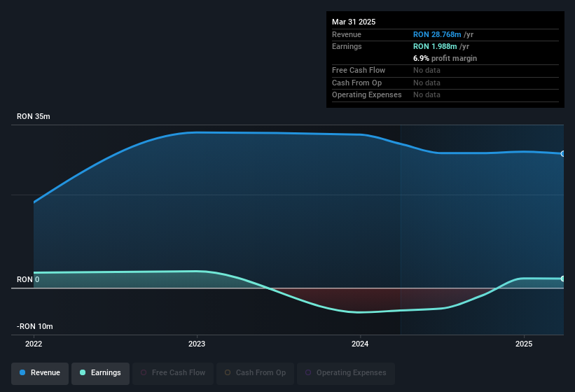Enable the Cash From Op series

(x=255, y=373)
